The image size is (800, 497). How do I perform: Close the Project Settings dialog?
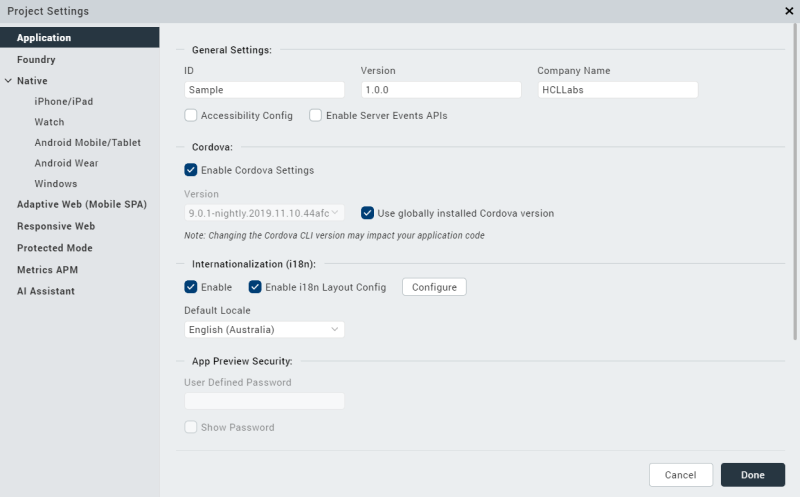[789, 11]
